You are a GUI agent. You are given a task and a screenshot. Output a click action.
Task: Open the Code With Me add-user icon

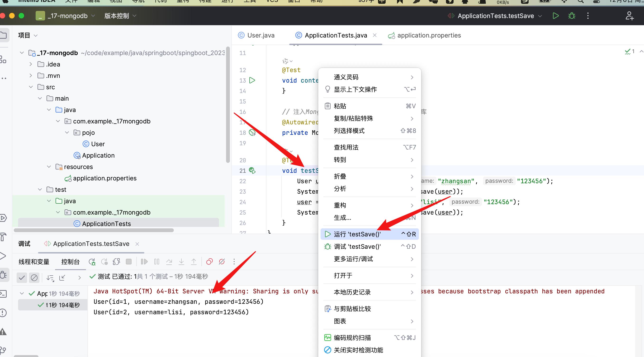tap(630, 16)
